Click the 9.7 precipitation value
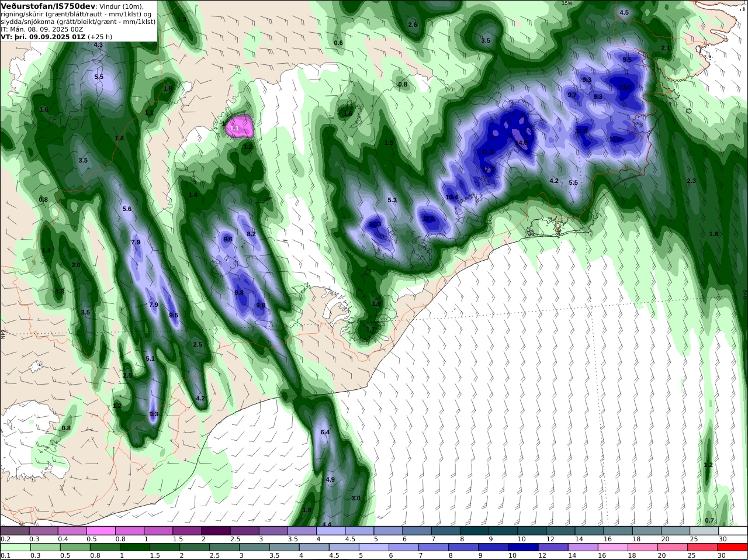The width and height of the screenshot is (748, 560). point(572,95)
